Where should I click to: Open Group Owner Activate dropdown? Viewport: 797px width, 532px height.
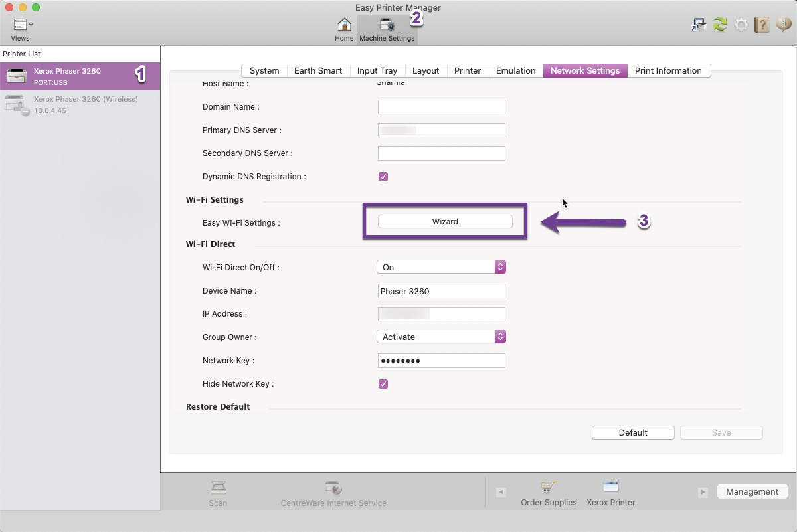[x=442, y=337]
